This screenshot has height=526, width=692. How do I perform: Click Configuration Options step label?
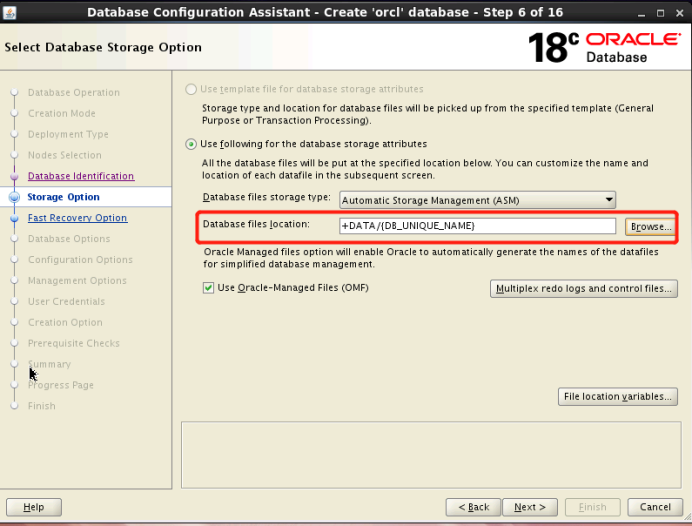[80, 259]
